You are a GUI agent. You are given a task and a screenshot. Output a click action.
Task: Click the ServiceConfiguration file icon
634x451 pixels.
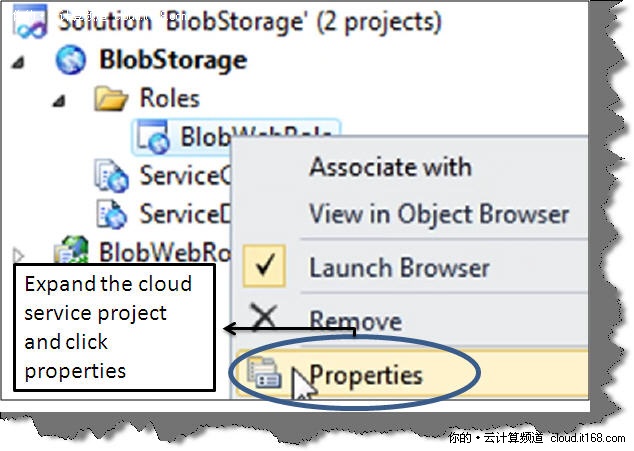111,176
